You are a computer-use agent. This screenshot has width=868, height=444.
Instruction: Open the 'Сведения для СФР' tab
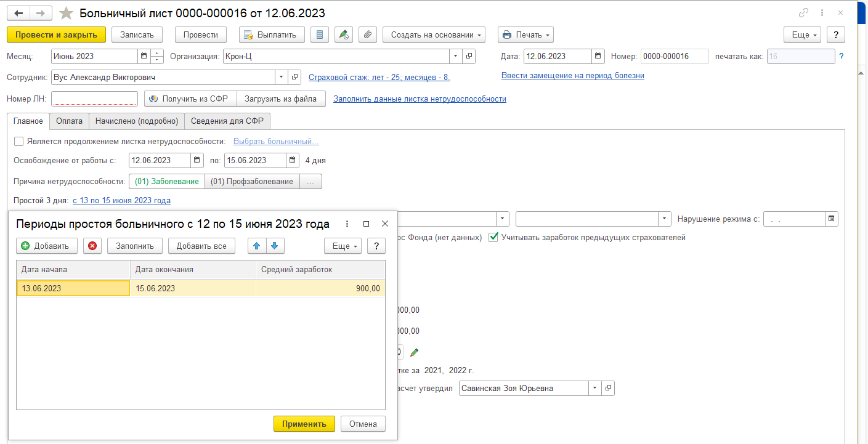[227, 121]
